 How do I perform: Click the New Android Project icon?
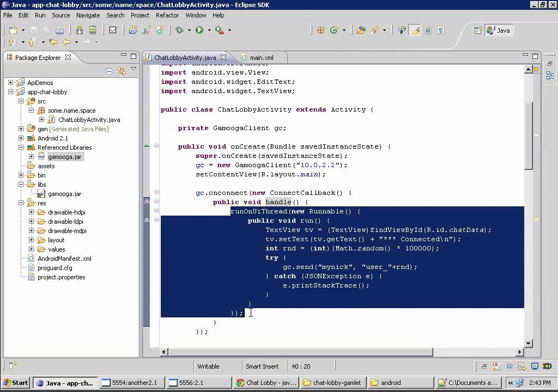point(133,30)
